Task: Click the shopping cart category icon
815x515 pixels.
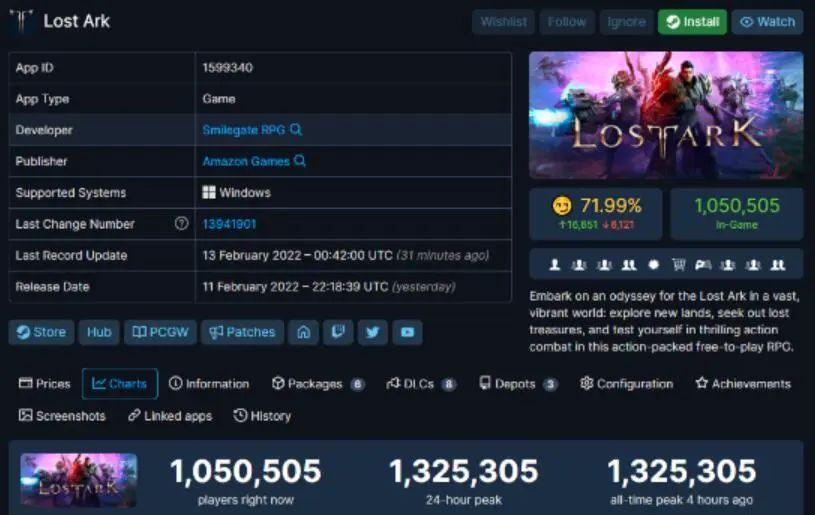Action: pos(678,265)
